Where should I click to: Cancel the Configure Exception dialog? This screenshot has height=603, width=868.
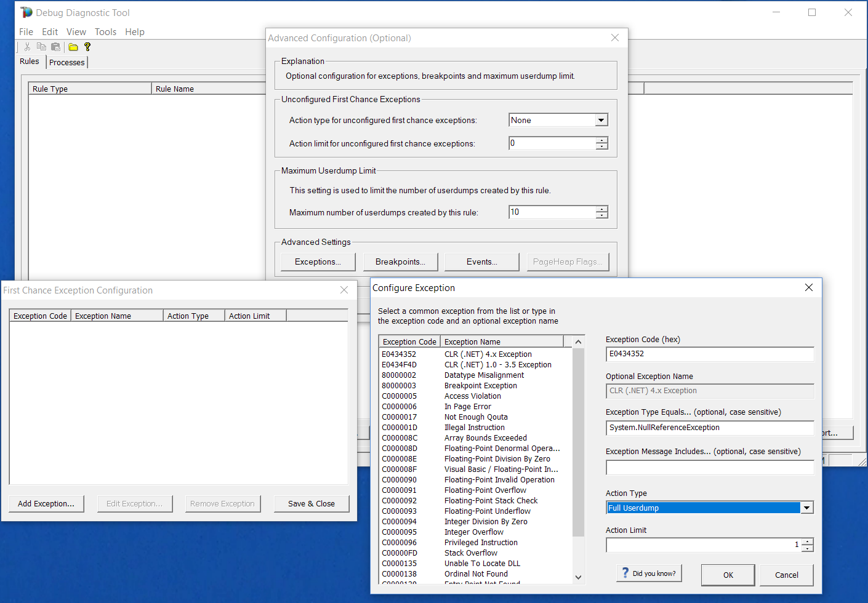click(786, 575)
